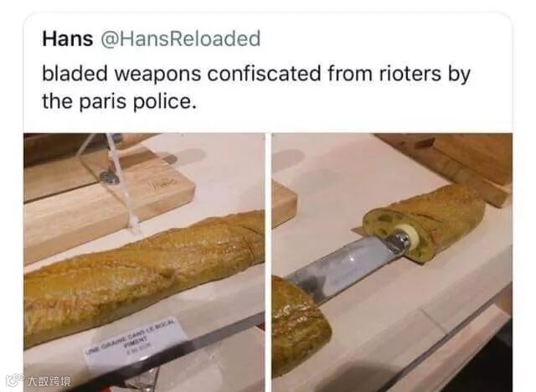The height and width of the screenshot is (392, 536).
Task: Open the left baguette photo
Action: (x=144, y=262)
